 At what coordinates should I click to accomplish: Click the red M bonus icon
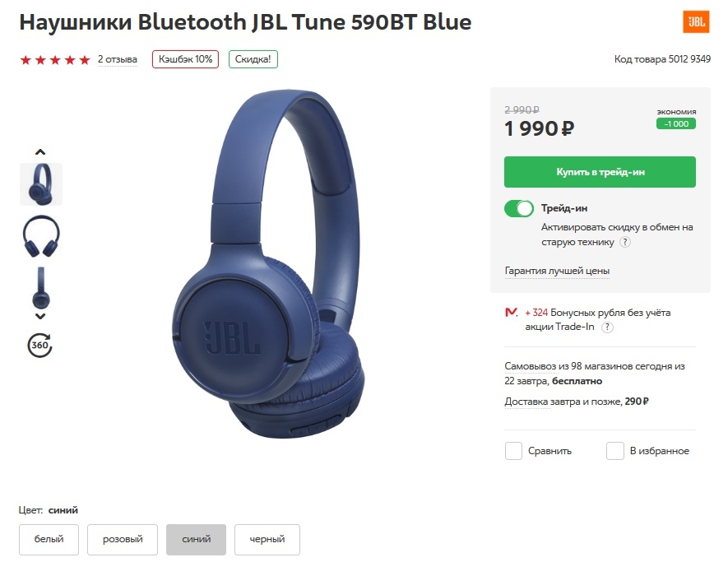(x=511, y=313)
